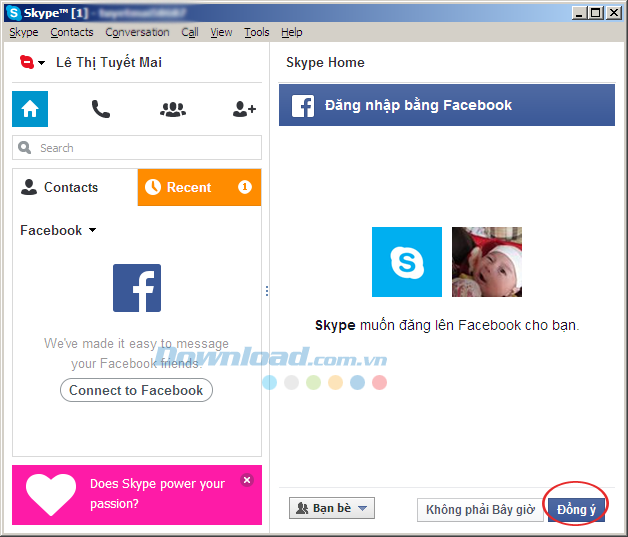
Task: Focus the Search input field
Action: (137, 148)
